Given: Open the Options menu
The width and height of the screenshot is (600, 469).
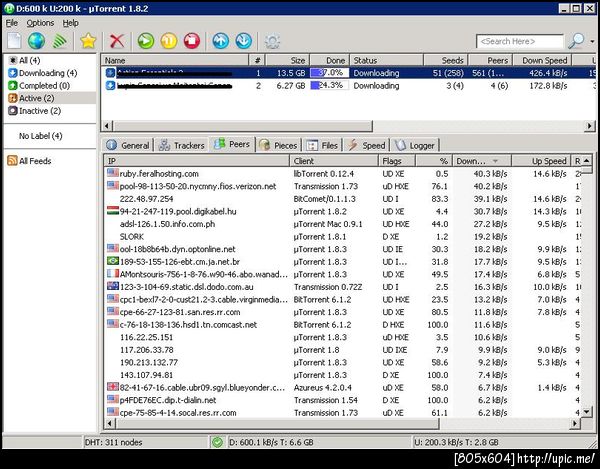Looking at the screenshot, I should point(40,23).
